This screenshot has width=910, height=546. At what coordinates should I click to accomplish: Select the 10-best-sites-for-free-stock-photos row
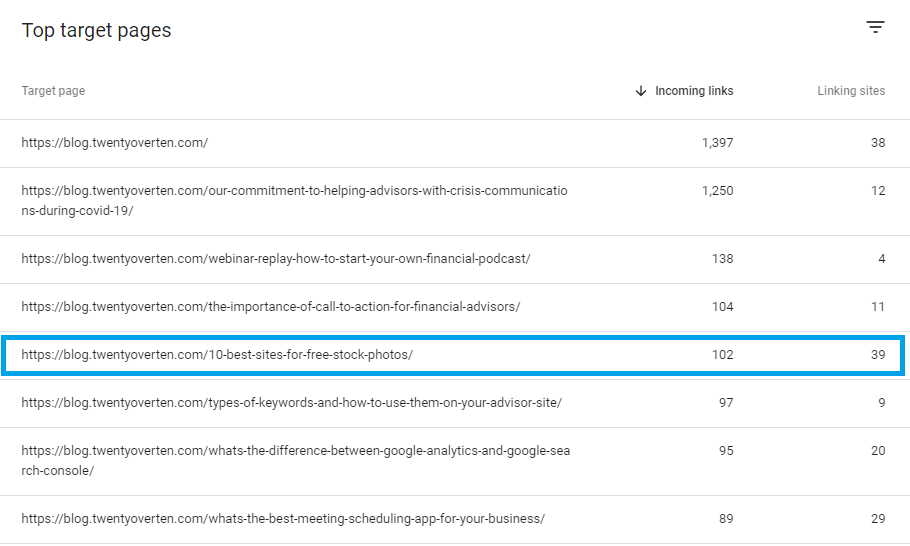pos(217,355)
